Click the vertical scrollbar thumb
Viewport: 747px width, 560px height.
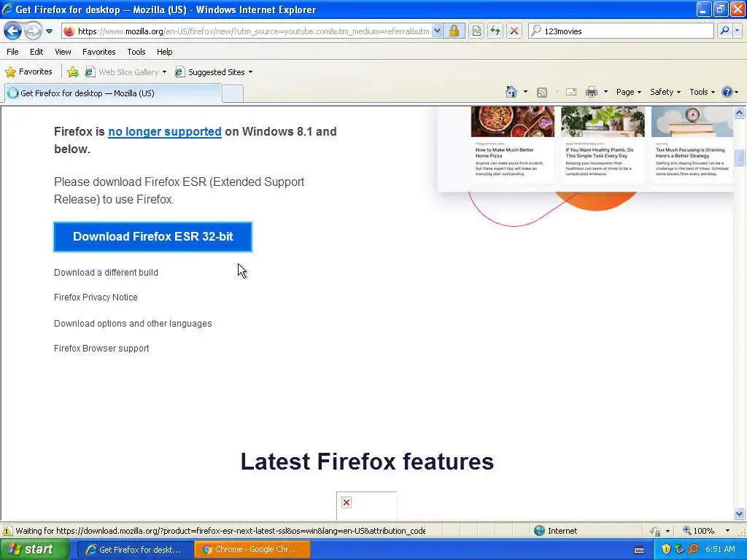pyautogui.click(x=740, y=157)
